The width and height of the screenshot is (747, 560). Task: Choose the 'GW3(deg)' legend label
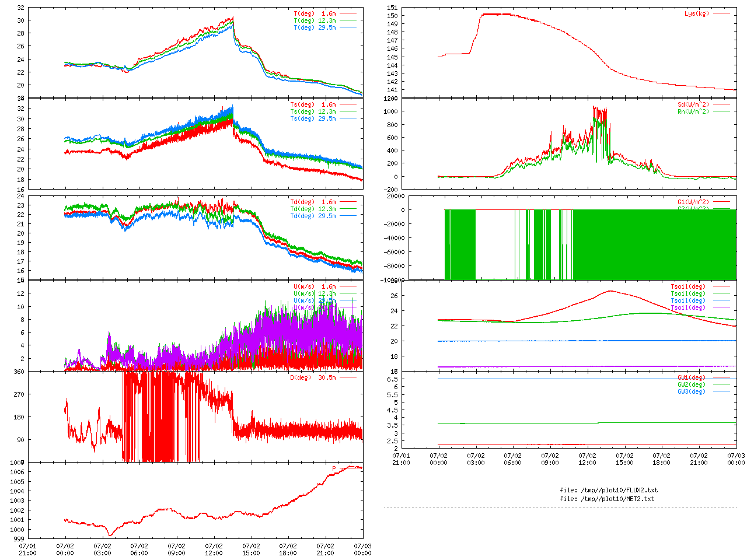[692, 391]
